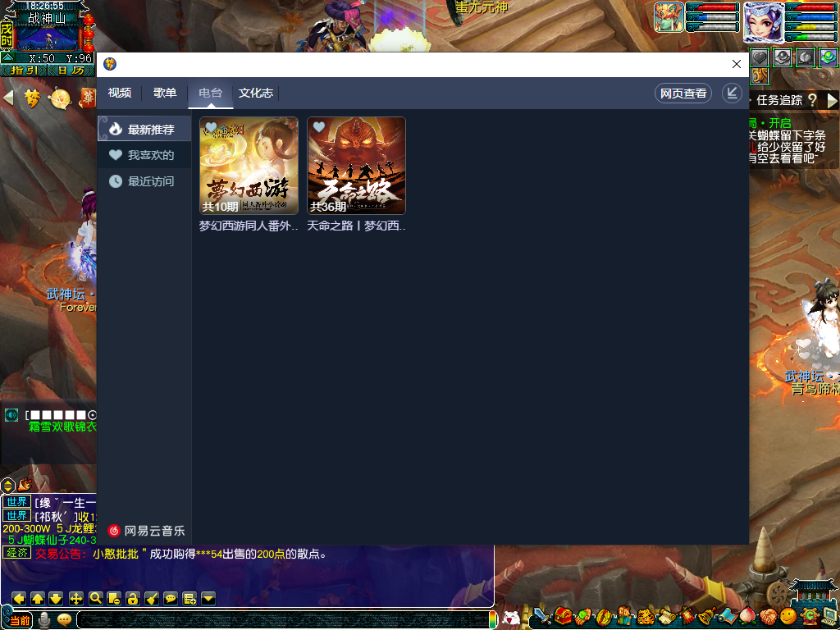Image resolution: width=840 pixels, height=630 pixels.
Task: Toggle the chat lock icon
Action: click(x=132, y=598)
